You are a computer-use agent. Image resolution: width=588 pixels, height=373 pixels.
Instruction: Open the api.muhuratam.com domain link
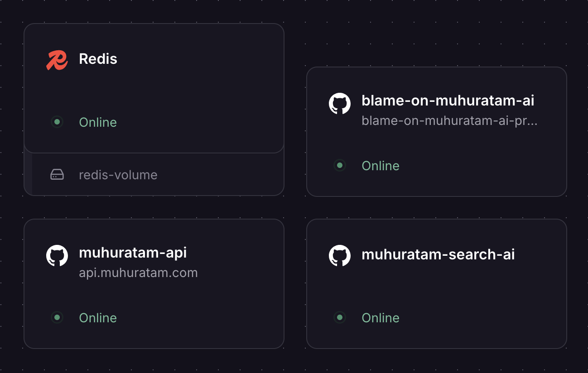click(138, 273)
